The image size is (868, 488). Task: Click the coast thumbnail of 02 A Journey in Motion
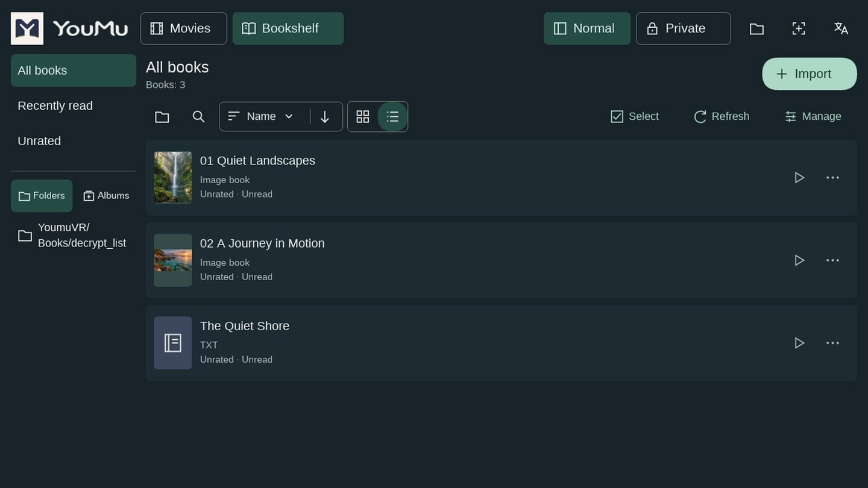pos(173,260)
